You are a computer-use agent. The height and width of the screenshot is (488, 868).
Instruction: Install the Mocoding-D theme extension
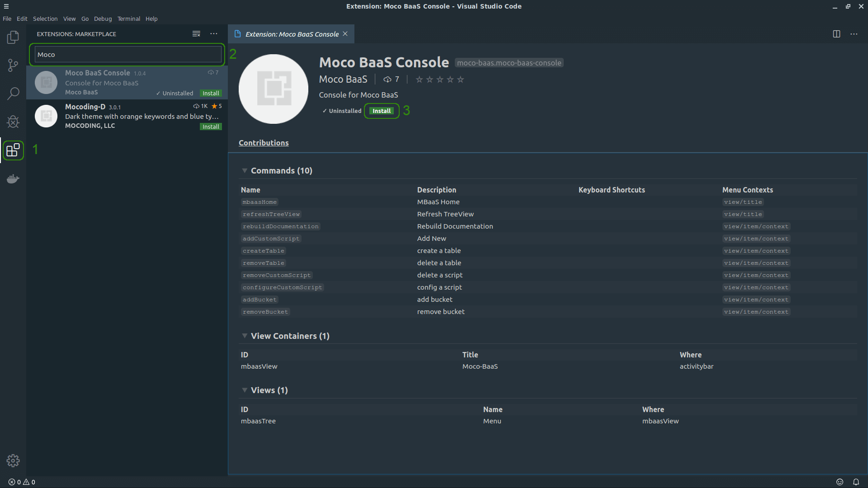(x=211, y=127)
